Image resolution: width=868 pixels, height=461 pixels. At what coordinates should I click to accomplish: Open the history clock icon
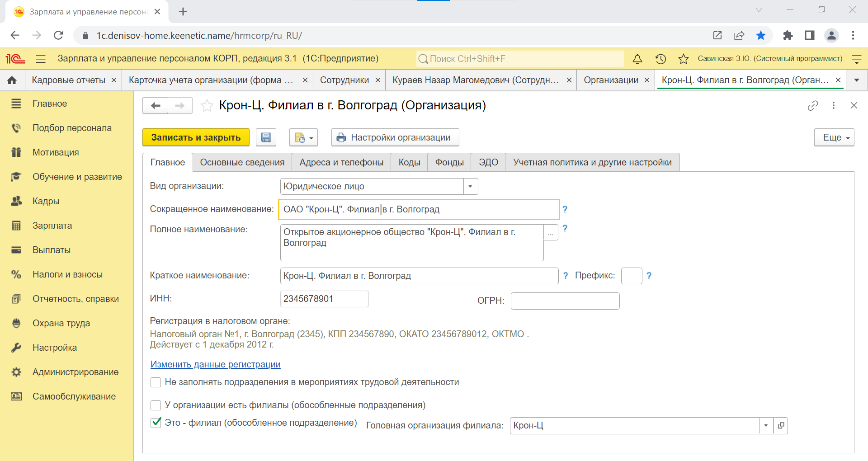pos(660,59)
